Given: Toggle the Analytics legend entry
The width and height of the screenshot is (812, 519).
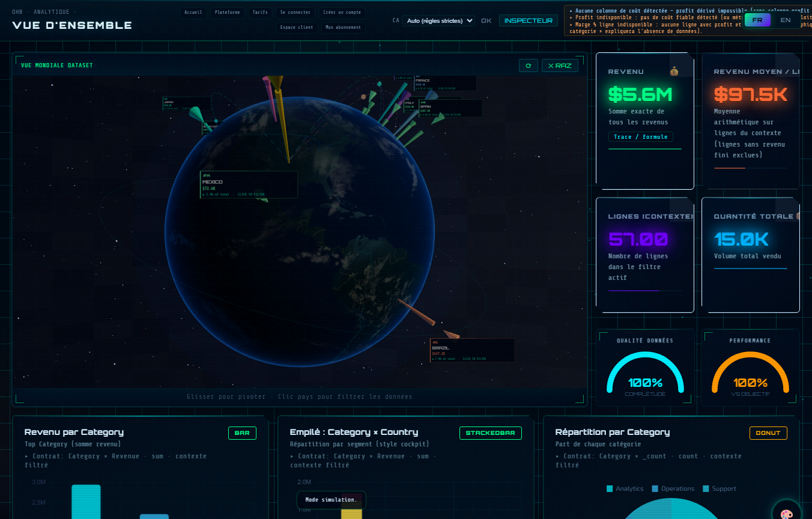Looking at the screenshot, I should (x=625, y=489).
